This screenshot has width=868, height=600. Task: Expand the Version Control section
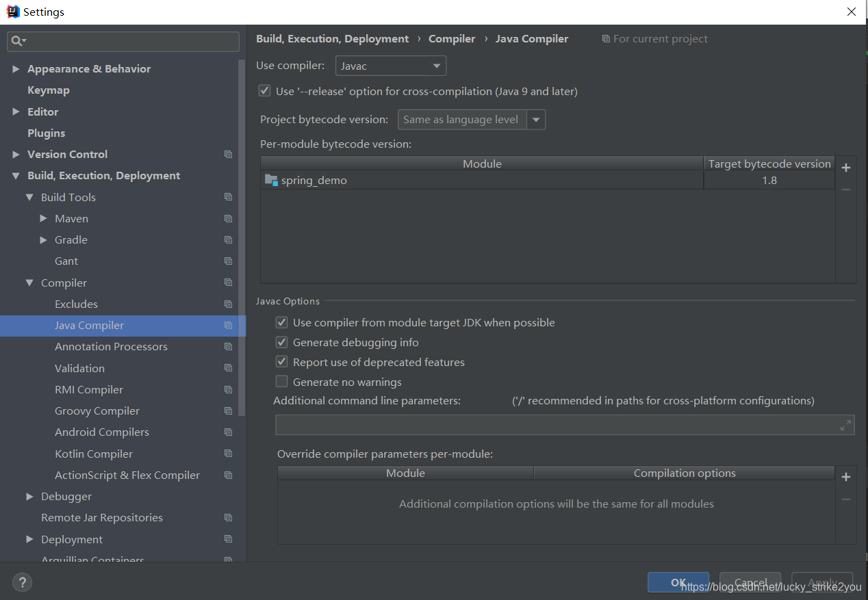pyautogui.click(x=16, y=155)
